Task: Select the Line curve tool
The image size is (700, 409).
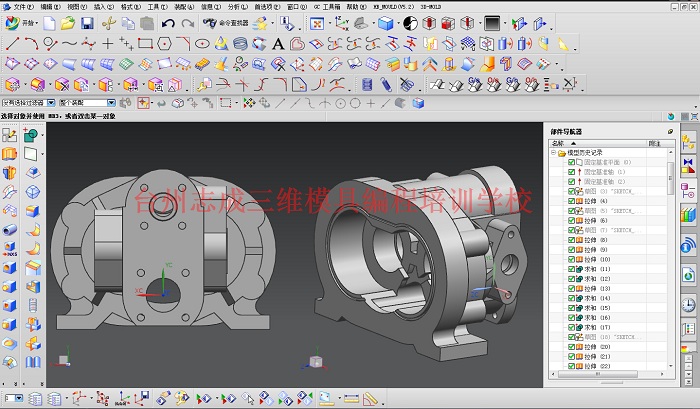Action: pos(12,44)
